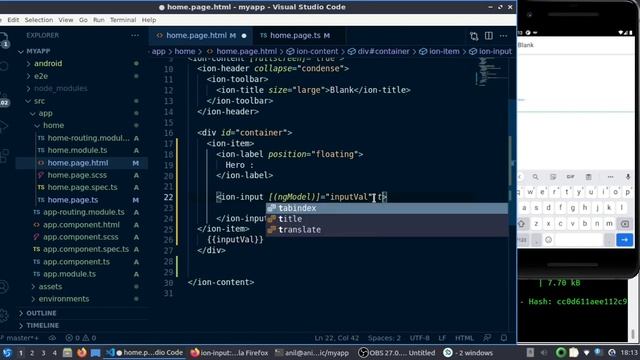Open home.page.scss in explorer
The image size is (640, 360).
click(x=77, y=175)
